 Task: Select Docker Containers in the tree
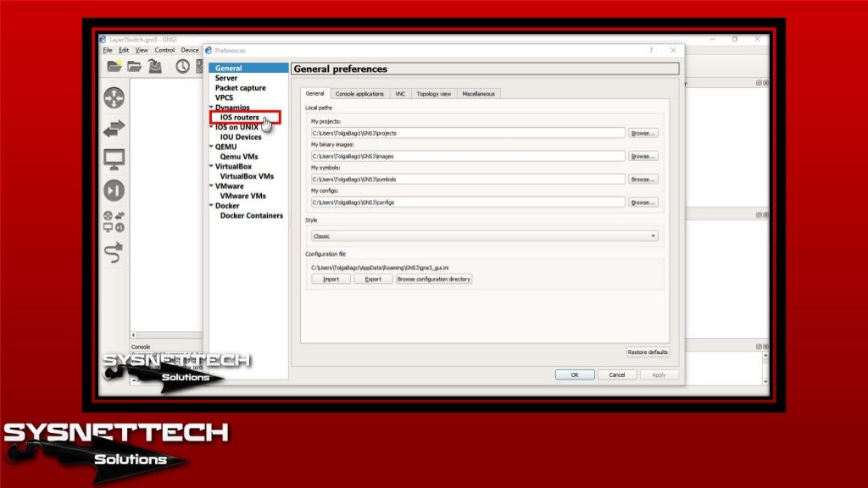pyautogui.click(x=251, y=216)
